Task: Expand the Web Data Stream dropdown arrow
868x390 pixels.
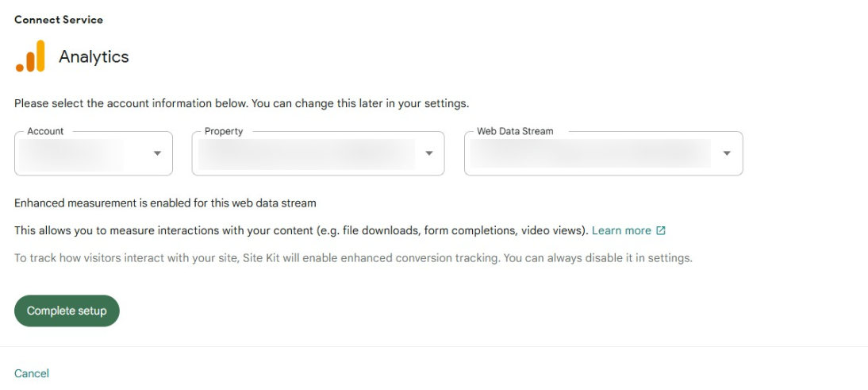Action: (x=728, y=153)
